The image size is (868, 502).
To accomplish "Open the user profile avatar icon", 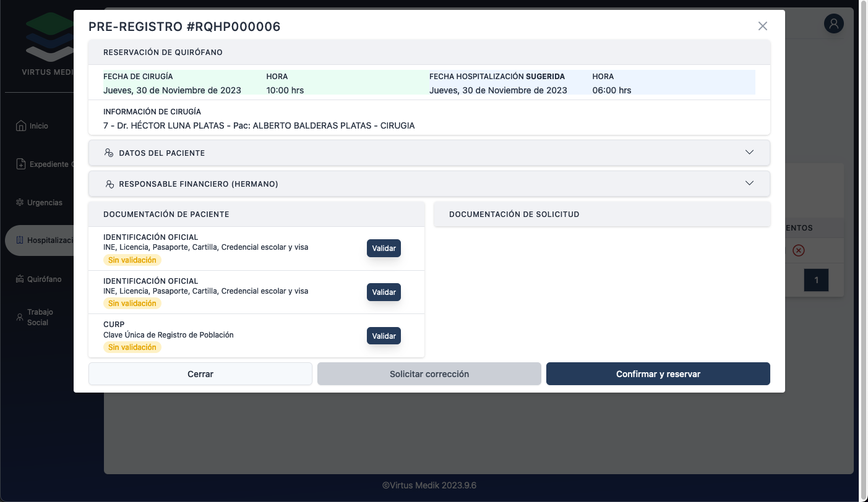I will (x=834, y=23).
